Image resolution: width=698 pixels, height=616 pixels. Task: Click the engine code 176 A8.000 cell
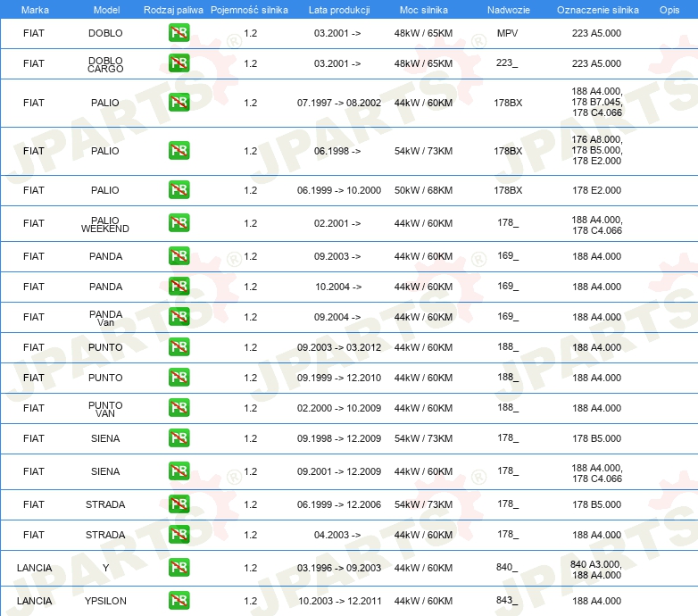click(x=596, y=139)
